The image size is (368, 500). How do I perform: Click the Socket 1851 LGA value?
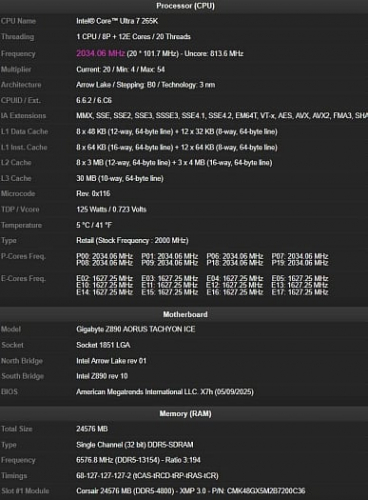coord(103,345)
